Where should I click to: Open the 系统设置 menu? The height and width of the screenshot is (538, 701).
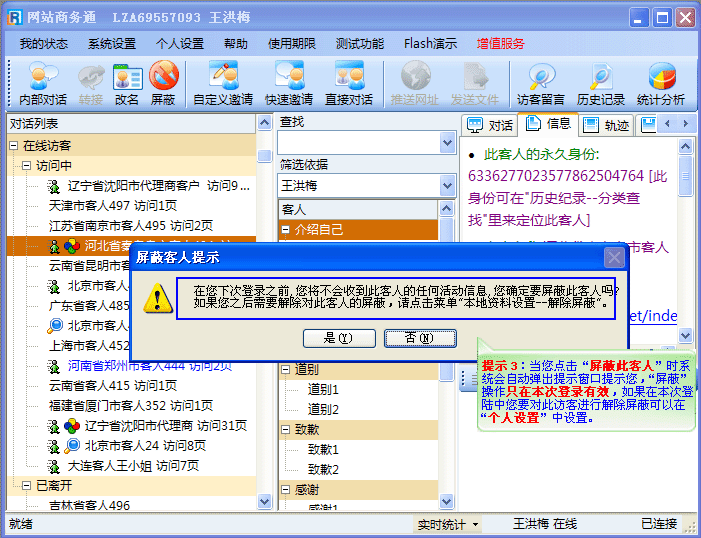click(111, 44)
